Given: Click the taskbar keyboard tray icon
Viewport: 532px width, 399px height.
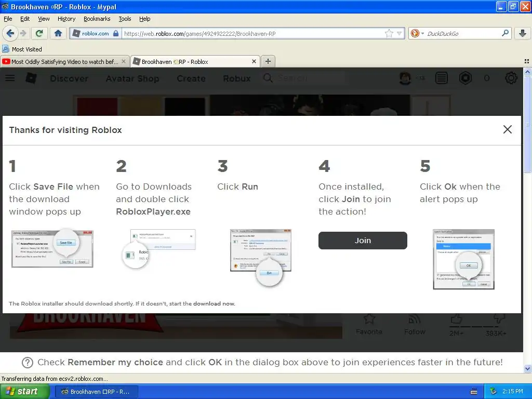Looking at the screenshot, I should [474, 392].
